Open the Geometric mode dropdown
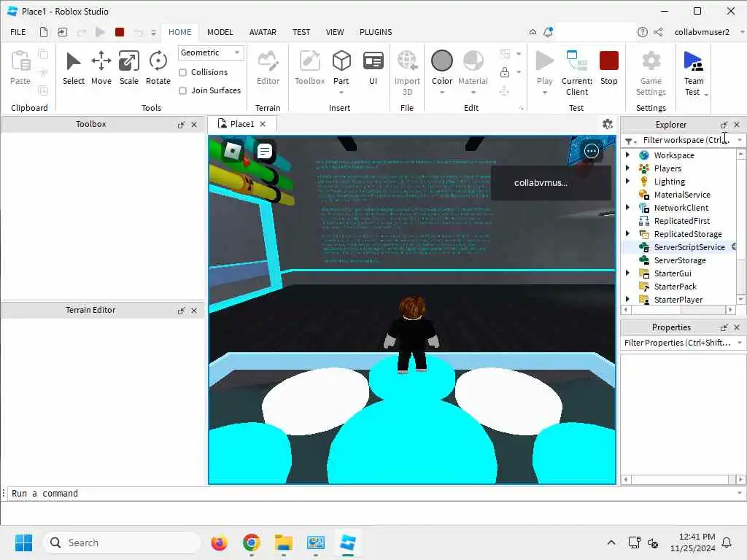The width and height of the screenshot is (747, 560). (211, 52)
